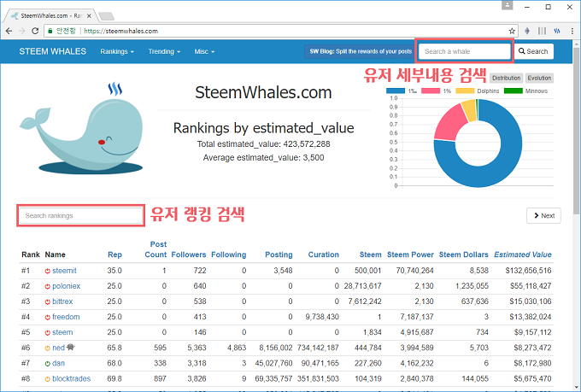Viewport: 581px width, 392px height.
Task: Click the pink donut chart segment
Action: tap(450, 124)
